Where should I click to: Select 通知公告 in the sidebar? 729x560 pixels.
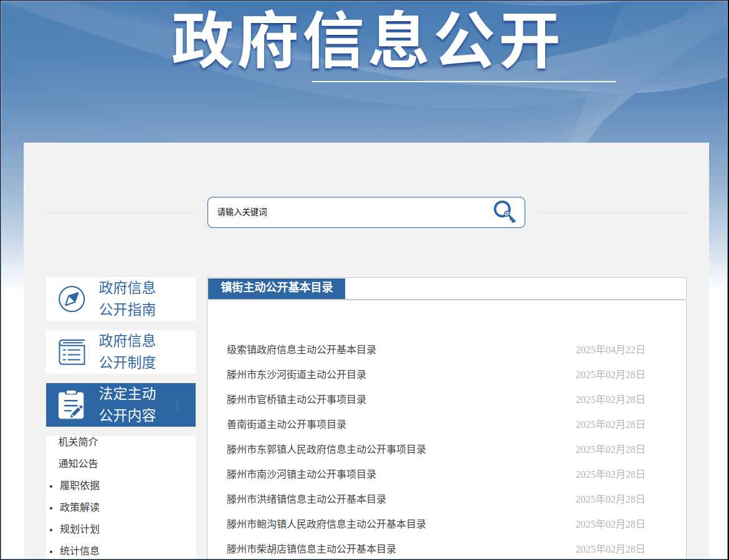(79, 464)
